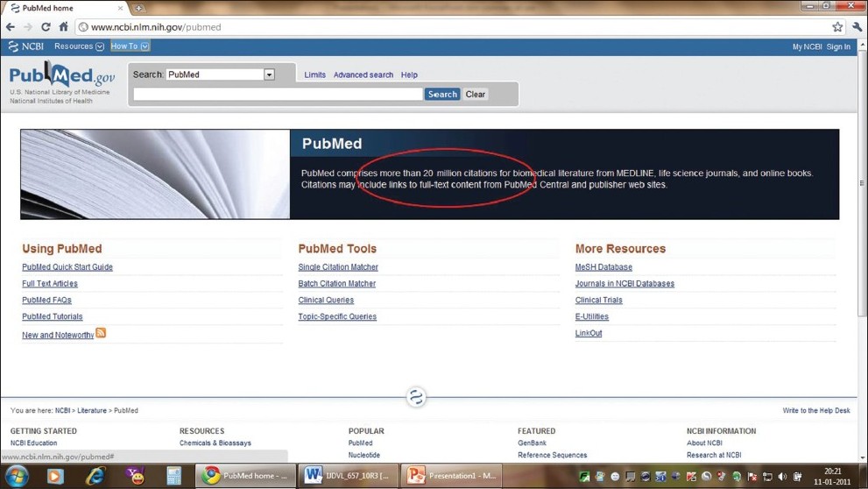Open the New and Noteworthy link

point(58,335)
